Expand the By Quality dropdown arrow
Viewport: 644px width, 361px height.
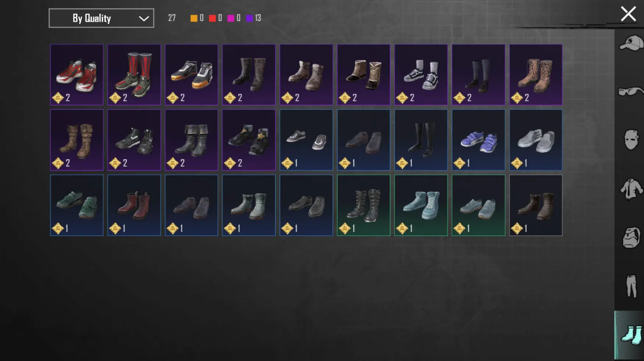pyautogui.click(x=144, y=18)
